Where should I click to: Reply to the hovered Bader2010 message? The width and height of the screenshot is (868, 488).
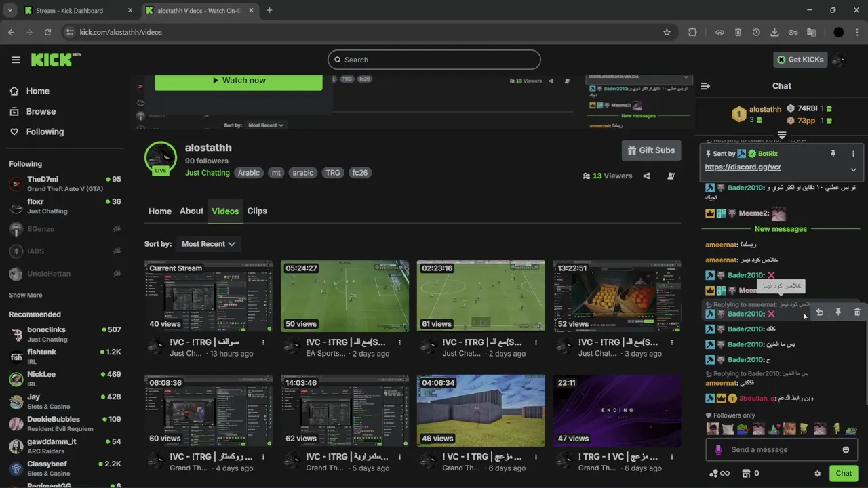tap(819, 312)
